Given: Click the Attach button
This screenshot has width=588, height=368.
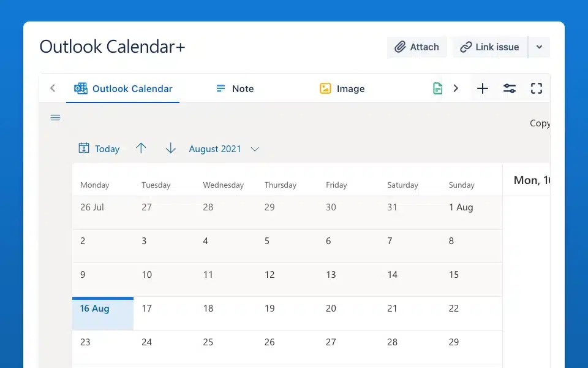Looking at the screenshot, I should pos(417,47).
